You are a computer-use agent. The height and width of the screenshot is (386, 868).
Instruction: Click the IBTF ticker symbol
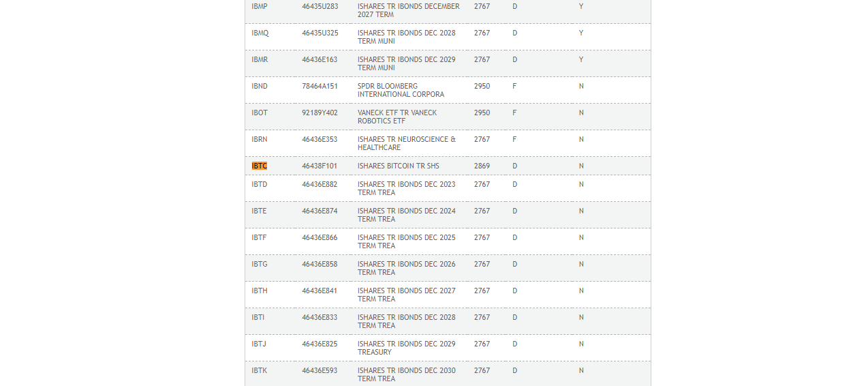tap(259, 237)
